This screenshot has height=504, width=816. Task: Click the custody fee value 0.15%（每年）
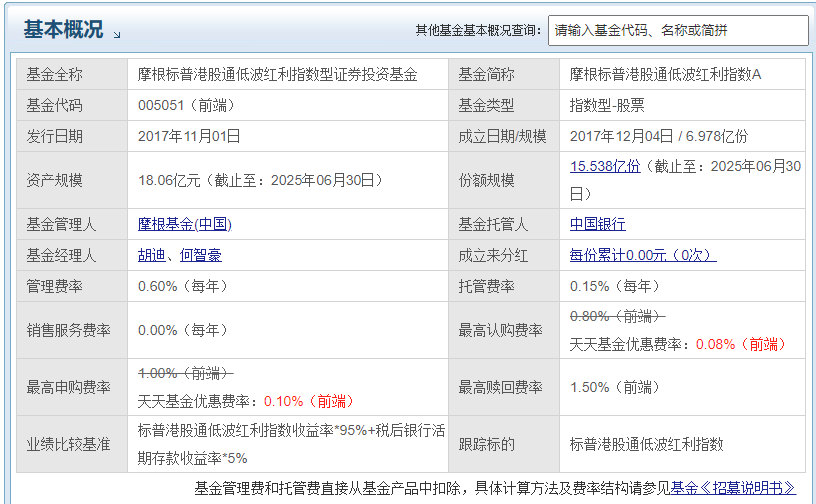(x=615, y=286)
